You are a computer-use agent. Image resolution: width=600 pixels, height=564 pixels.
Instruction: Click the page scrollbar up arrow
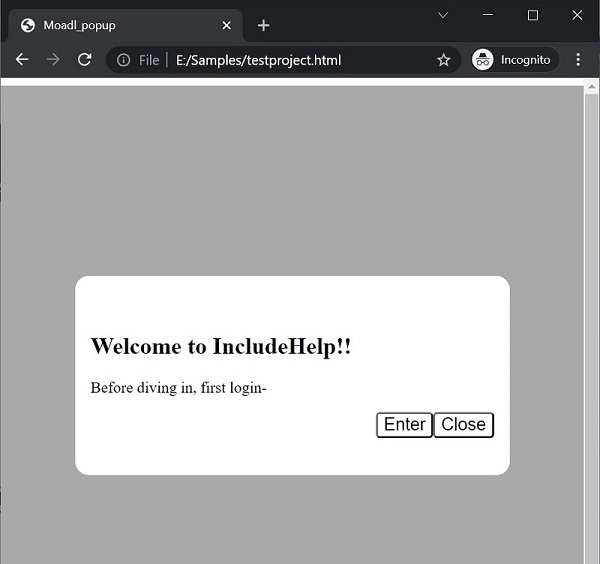click(592, 87)
